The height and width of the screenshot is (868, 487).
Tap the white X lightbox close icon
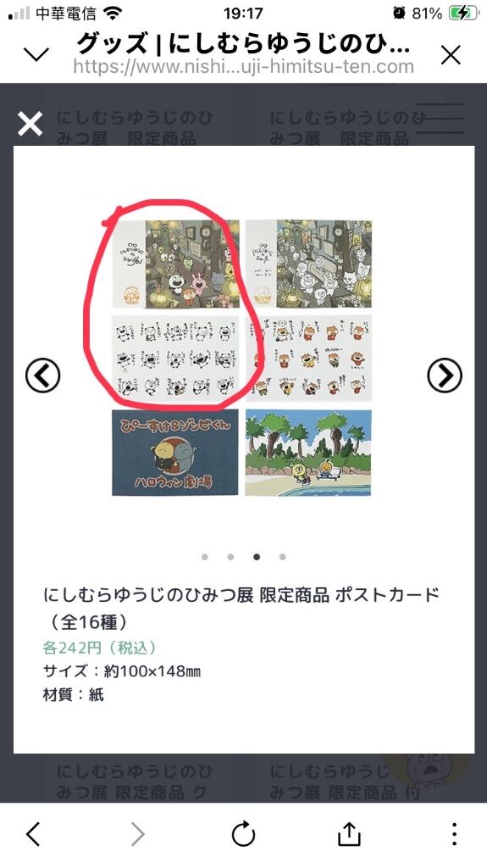pyautogui.click(x=30, y=123)
